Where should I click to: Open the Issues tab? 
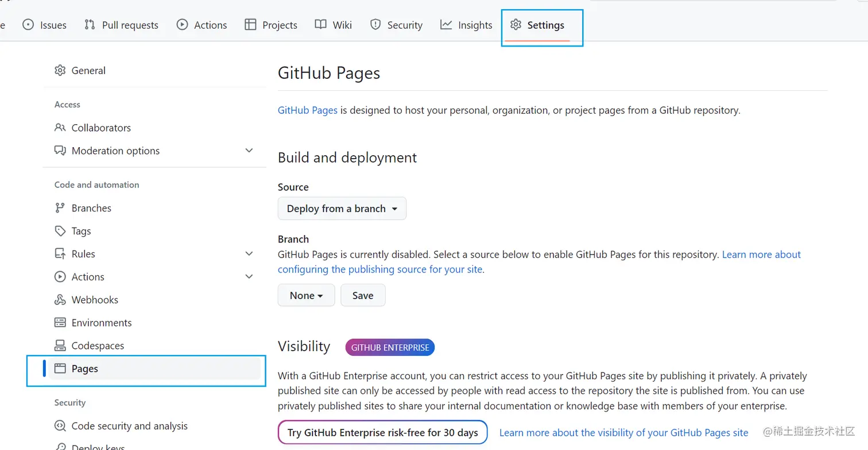coord(44,25)
